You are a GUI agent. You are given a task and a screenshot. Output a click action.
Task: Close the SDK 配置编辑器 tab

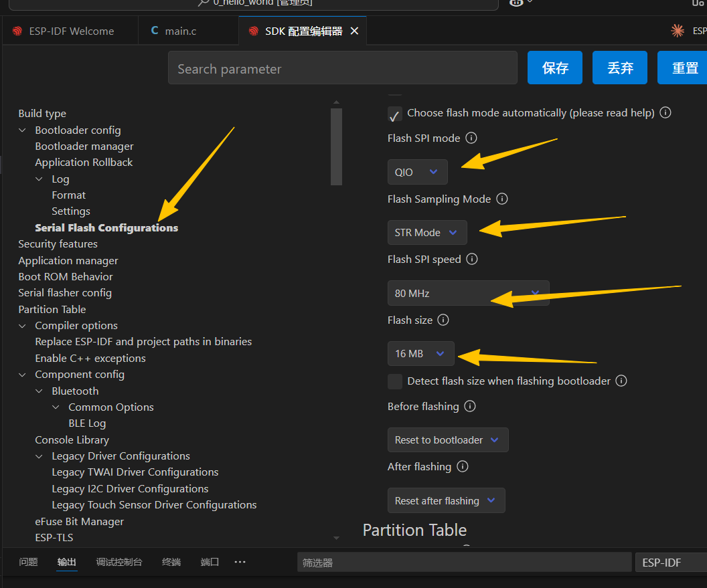(354, 31)
